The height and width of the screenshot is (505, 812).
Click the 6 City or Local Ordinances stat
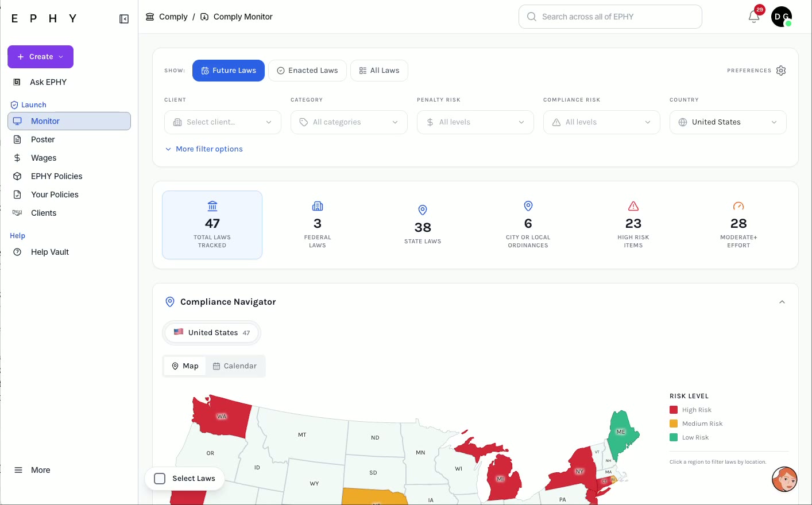[x=528, y=225]
